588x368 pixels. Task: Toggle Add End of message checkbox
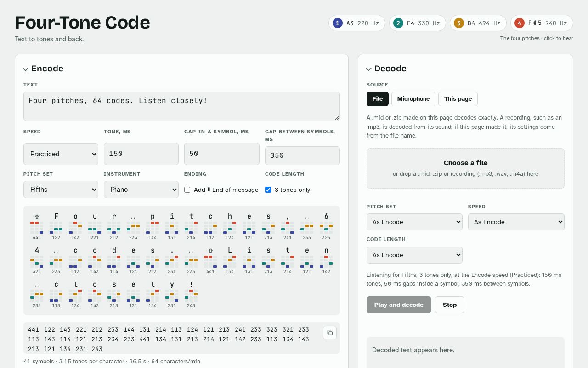[187, 190]
